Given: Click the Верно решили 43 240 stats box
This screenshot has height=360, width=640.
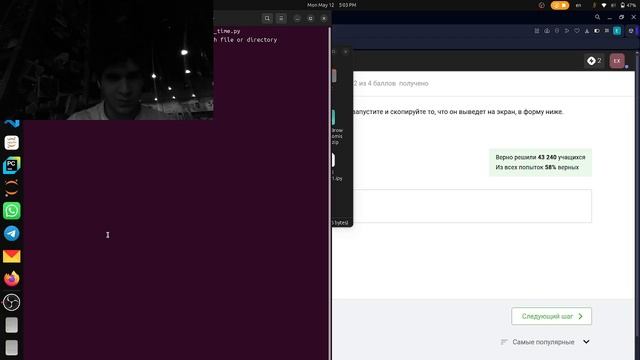Looking at the screenshot, I should point(540,162).
